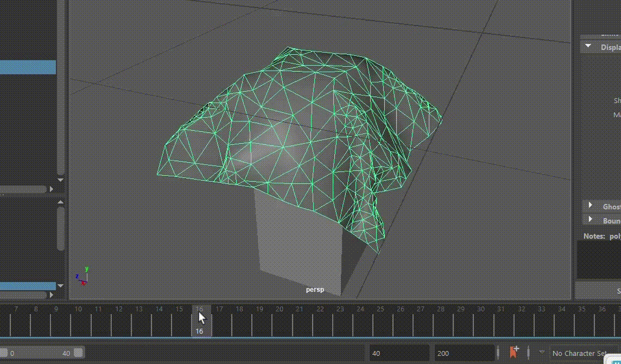Collapse the Display section
621x364 pixels.
click(x=588, y=47)
